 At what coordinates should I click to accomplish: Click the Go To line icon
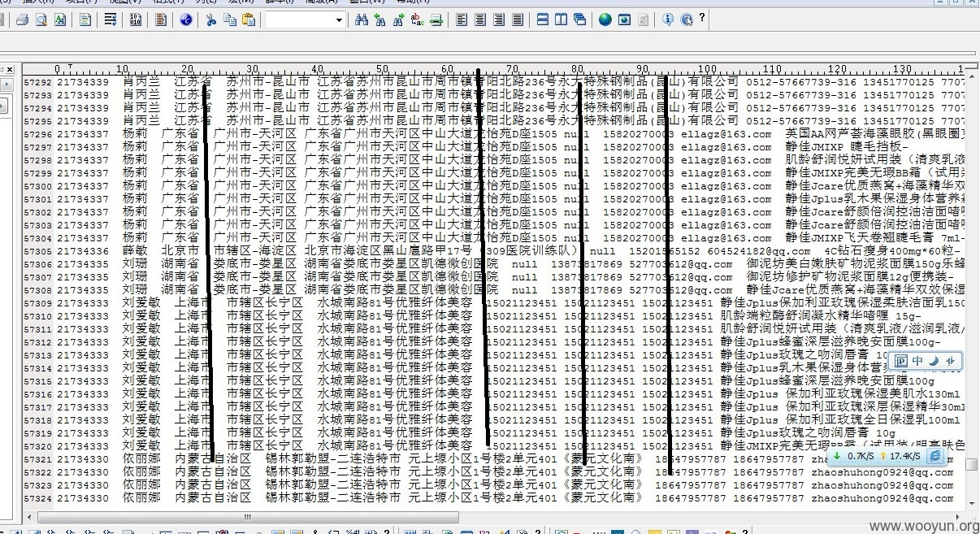click(x=436, y=20)
